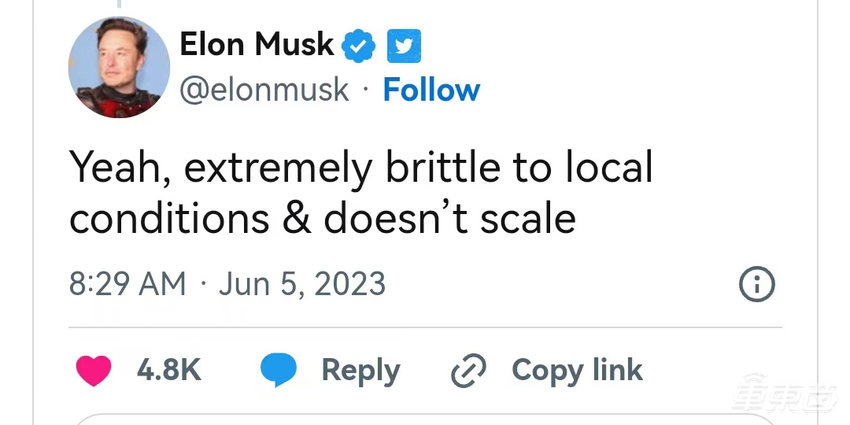
Task: Follow the @elonmusk account
Action: click(431, 90)
